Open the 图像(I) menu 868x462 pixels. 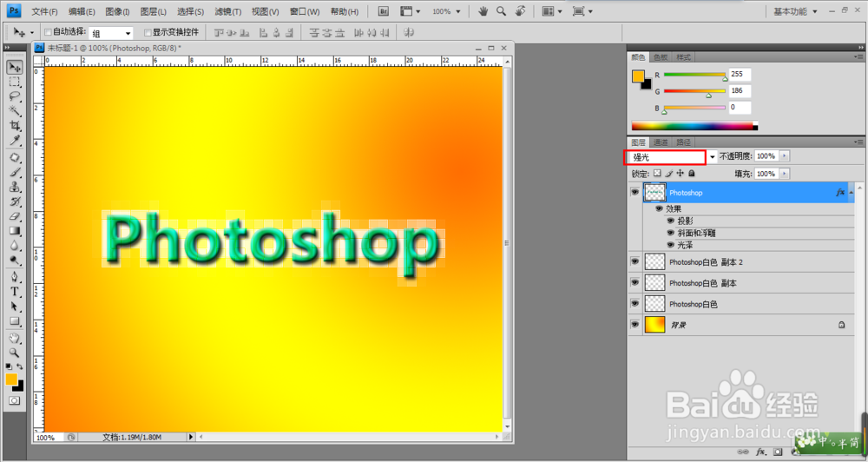point(117,11)
